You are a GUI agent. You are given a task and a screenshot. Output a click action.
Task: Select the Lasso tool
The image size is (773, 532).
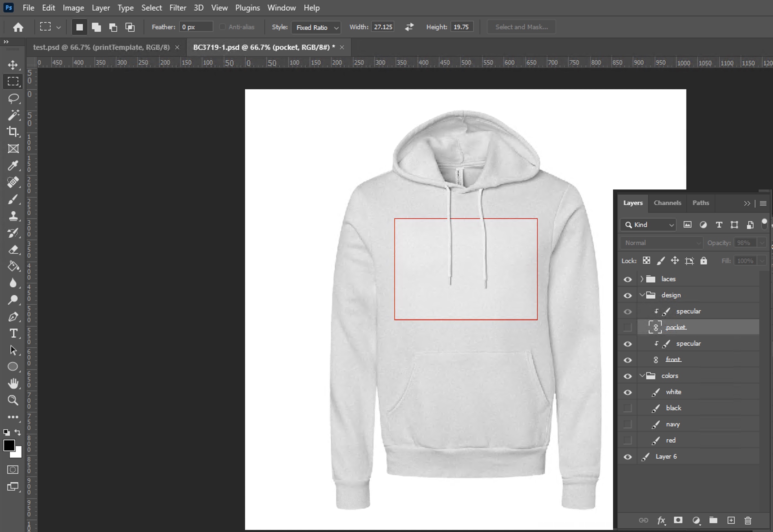point(13,98)
